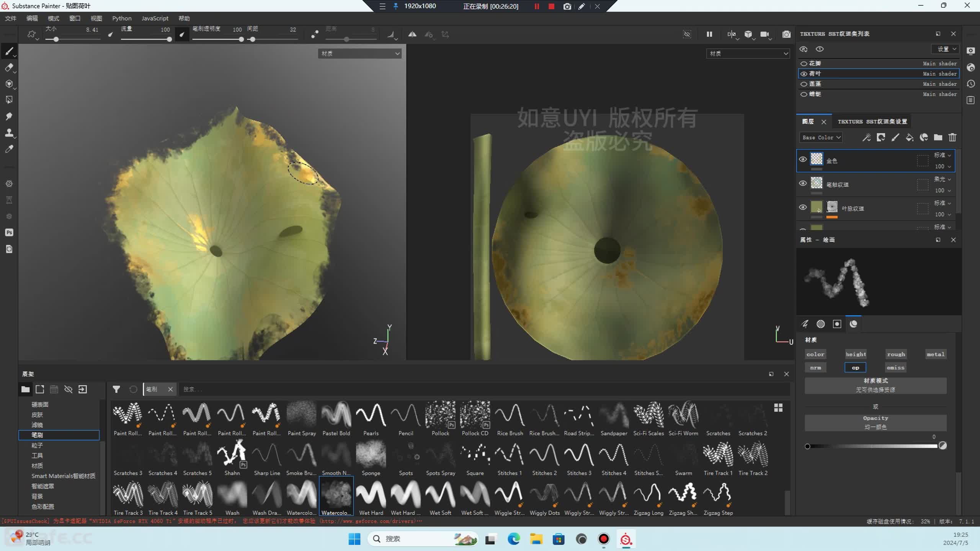This screenshot has width=980, height=551.
Task: Click the Opacity uniform color button
Action: click(875, 422)
